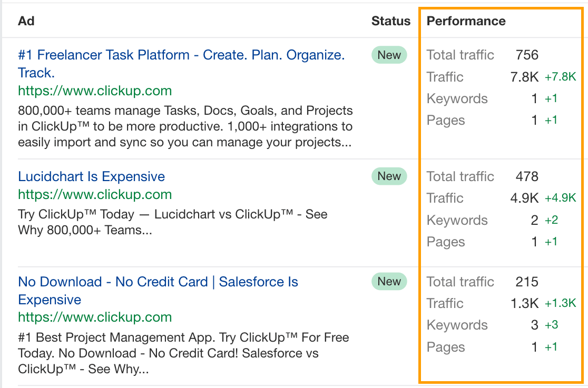
Task: Click the clickup.com URL below Lucidchart ad
Action: point(95,194)
